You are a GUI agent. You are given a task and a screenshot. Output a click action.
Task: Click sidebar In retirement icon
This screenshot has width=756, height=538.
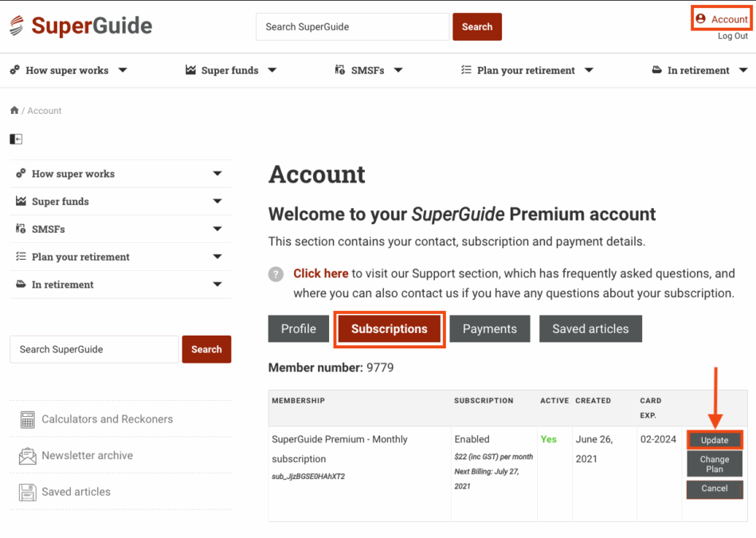[21, 284]
